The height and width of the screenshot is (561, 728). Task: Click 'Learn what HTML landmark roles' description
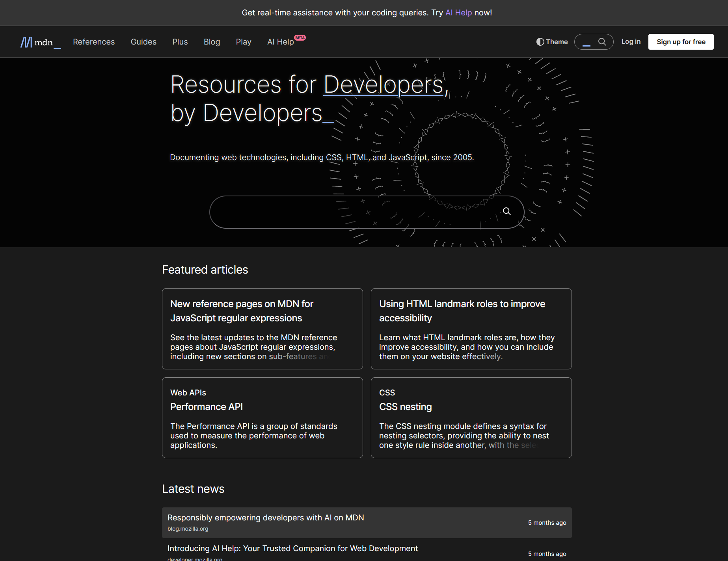(x=467, y=347)
